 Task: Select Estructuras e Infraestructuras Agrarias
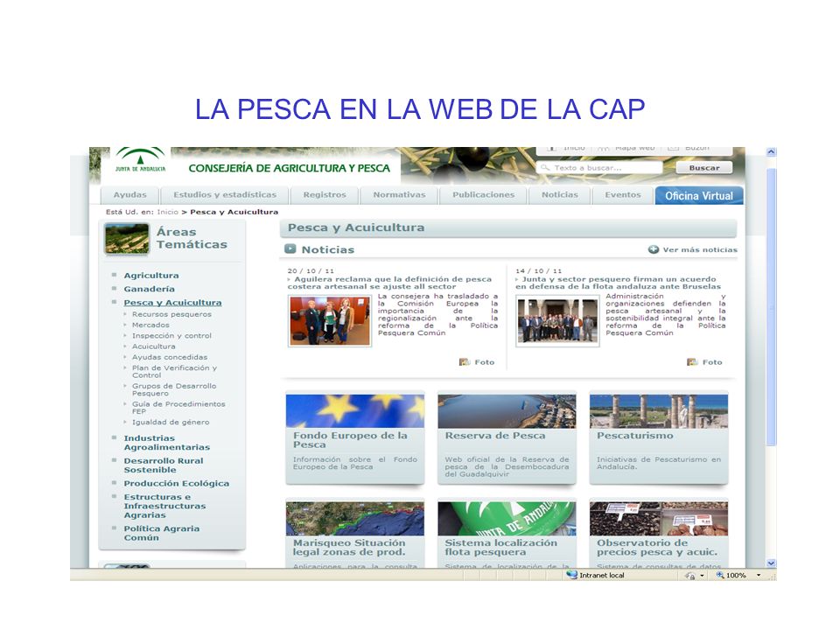tap(165, 506)
